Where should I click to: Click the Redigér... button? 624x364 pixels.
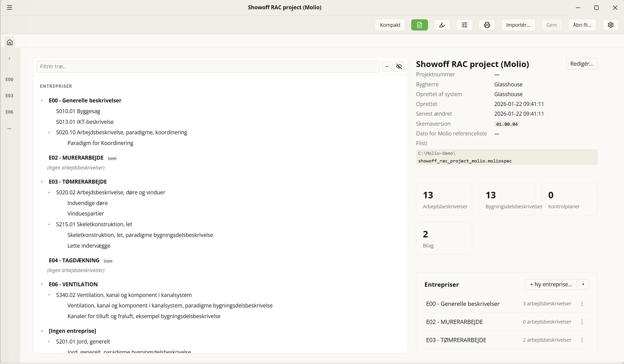[x=582, y=64]
